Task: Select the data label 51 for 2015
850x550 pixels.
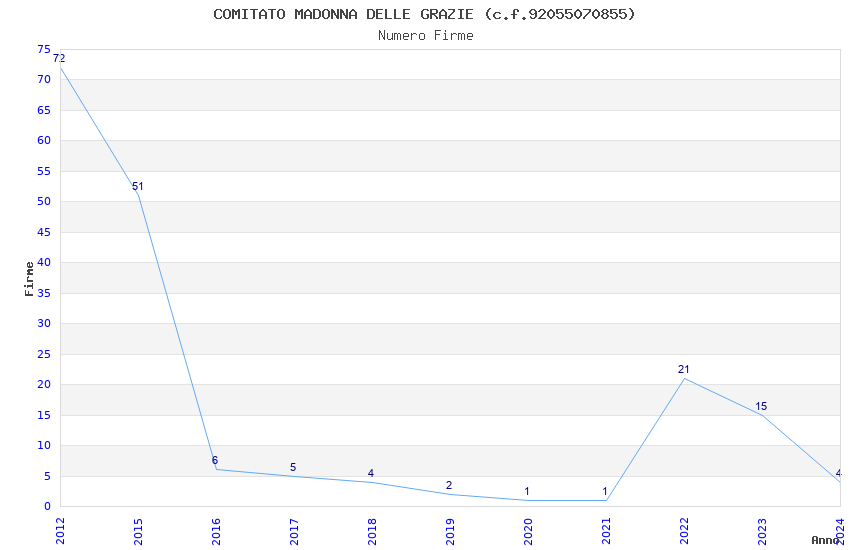Action: pyautogui.click(x=138, y=186)
